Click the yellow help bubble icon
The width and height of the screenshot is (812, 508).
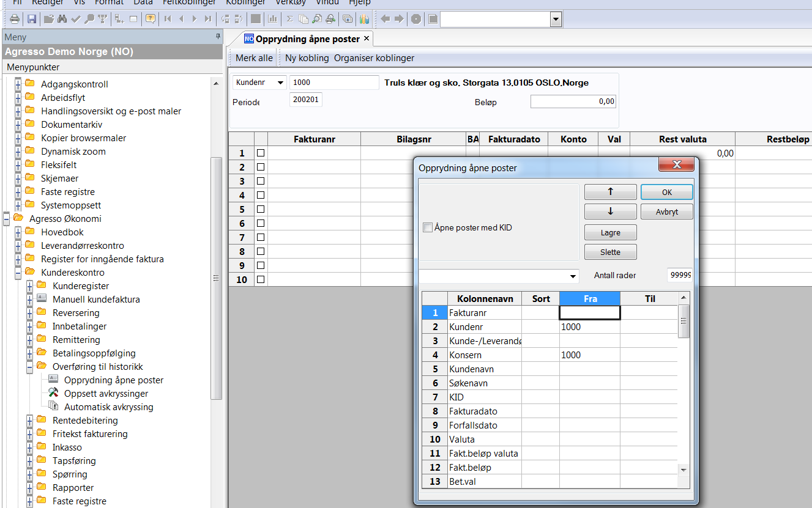149,19
